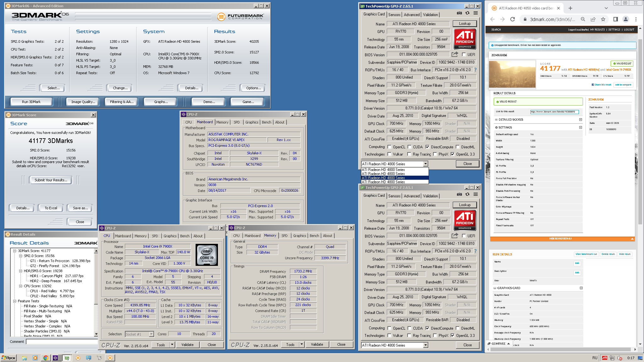Click Add to compare on the web page
Screen dimensions: 644x362
[x=623, y=85]
